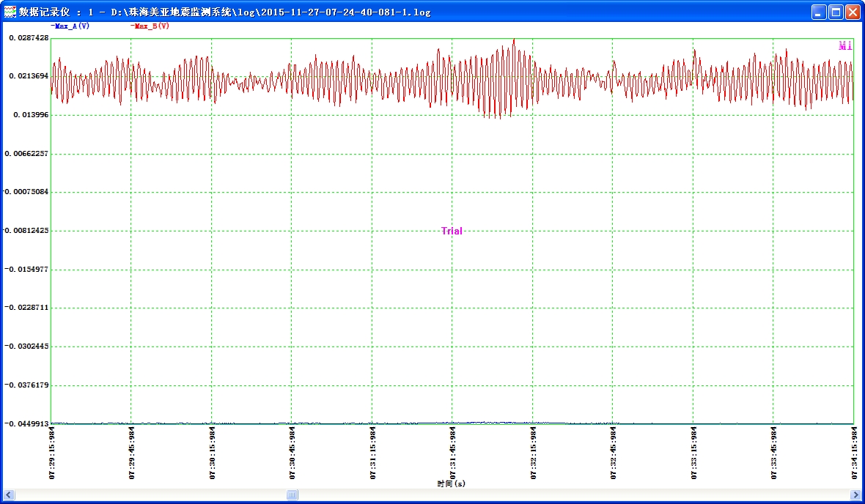Click the 07:31:15:984 time axis label

coord(373,453)
